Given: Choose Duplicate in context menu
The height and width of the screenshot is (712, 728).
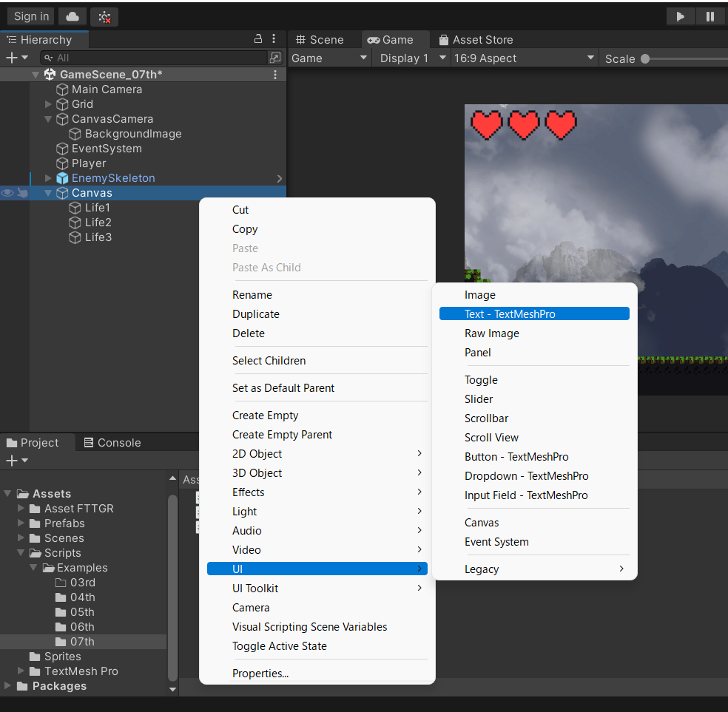Looking at the screenshot, I should tap(256, 314).
